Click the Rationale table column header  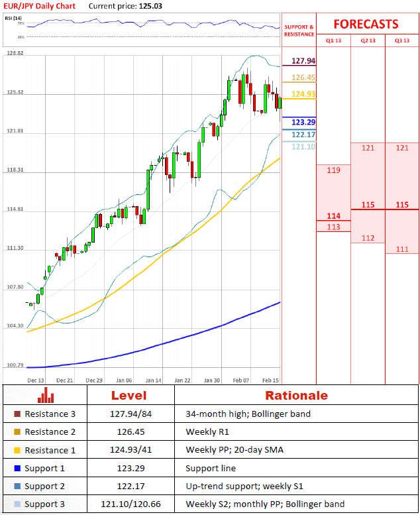tap(296, 396)
